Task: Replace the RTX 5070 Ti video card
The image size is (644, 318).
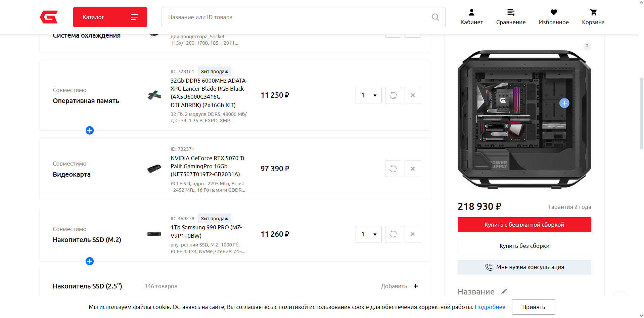Action: pyautogui.click(x=393, y=169)
